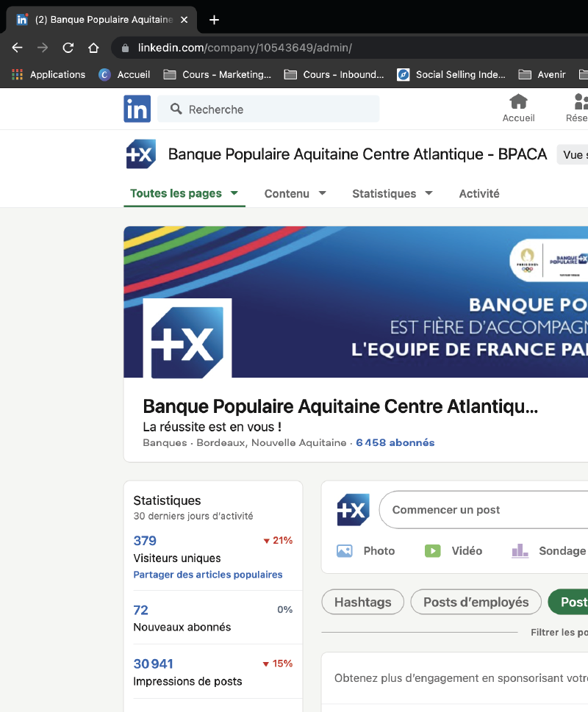This screenshot has width=588, height=712.
Task: Click Partager des articles populaires link
Action: pyautogui.click(x=207, y=575)
